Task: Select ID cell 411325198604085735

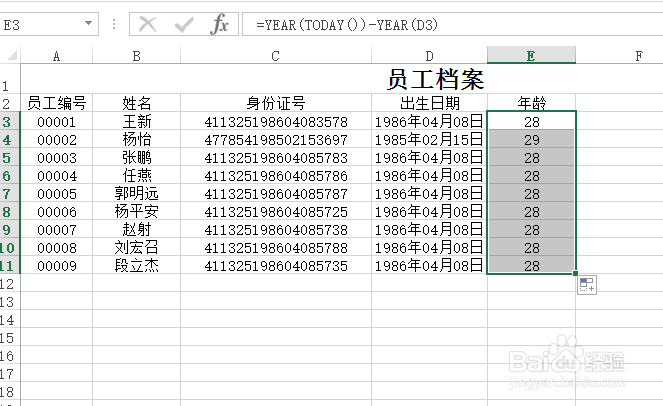Action: [x=276, y=266]
